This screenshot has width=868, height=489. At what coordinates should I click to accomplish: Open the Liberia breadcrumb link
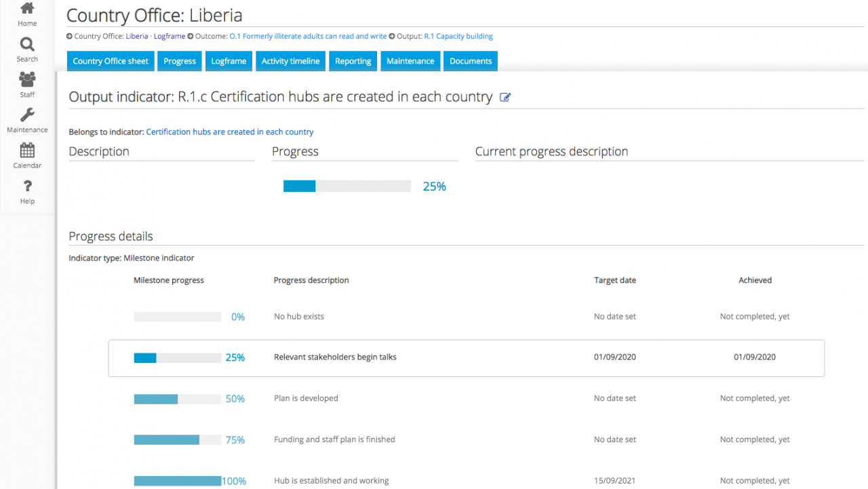[x=136, y=36]
